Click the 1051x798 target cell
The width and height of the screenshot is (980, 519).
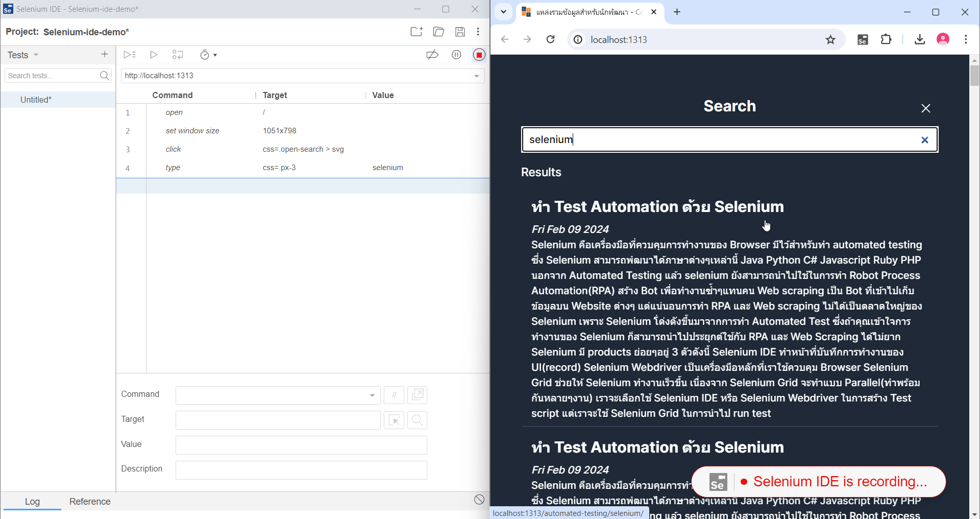coord(280,131)
